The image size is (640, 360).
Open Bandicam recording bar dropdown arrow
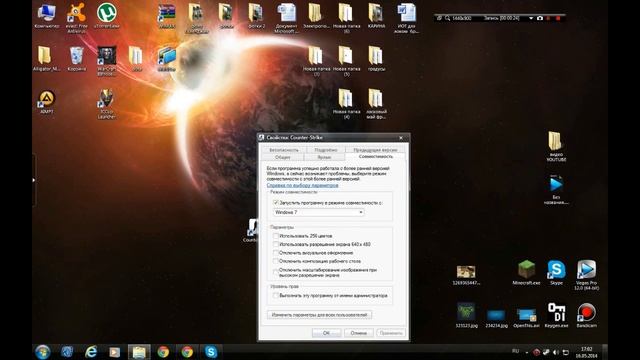click(531, 18)
